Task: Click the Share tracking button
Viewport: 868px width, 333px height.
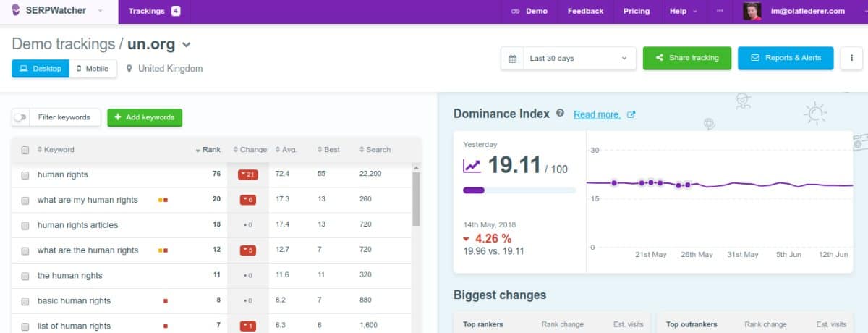Action: (687, 58)
